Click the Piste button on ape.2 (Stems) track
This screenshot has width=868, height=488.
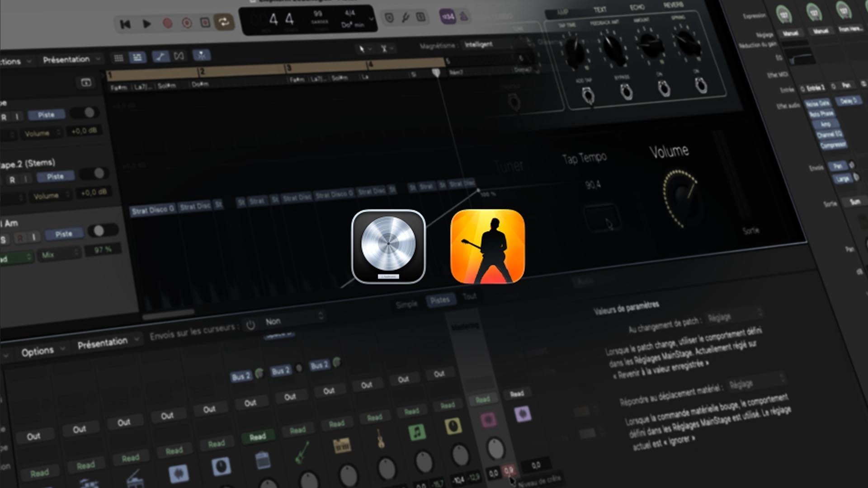tap(55, 177)
